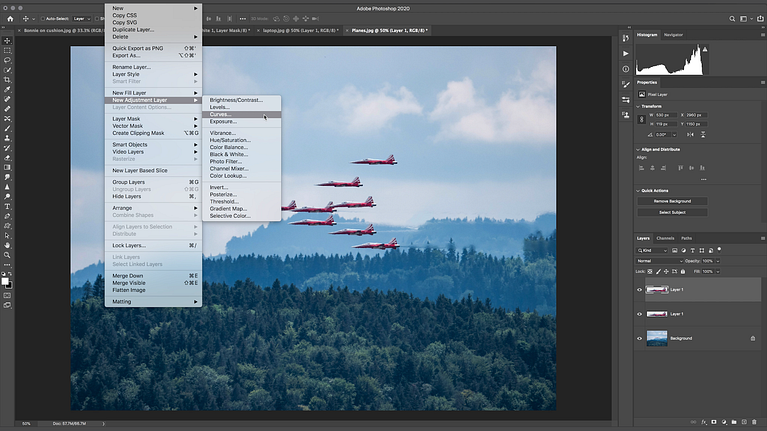Screen dimensions: 767x431
Task: Open the search icon at top right
Action: (x=732, y=19)
